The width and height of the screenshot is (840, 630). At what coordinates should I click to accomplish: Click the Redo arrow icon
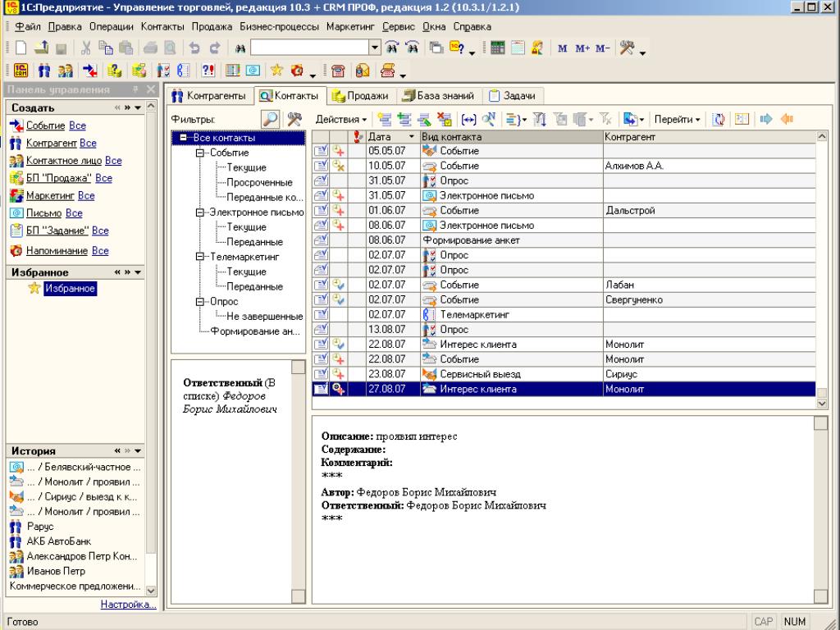click(x=214, y=48)
